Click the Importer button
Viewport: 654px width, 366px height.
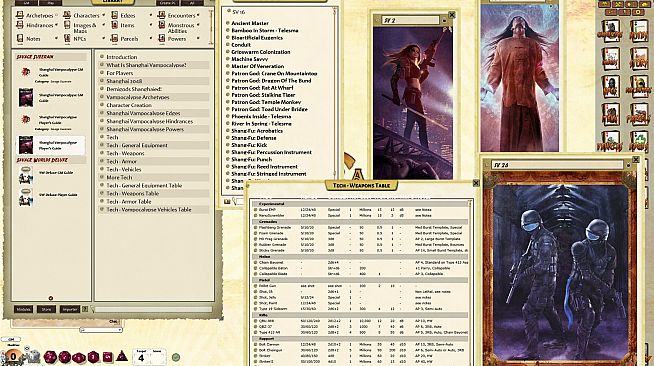pos(69,309)
